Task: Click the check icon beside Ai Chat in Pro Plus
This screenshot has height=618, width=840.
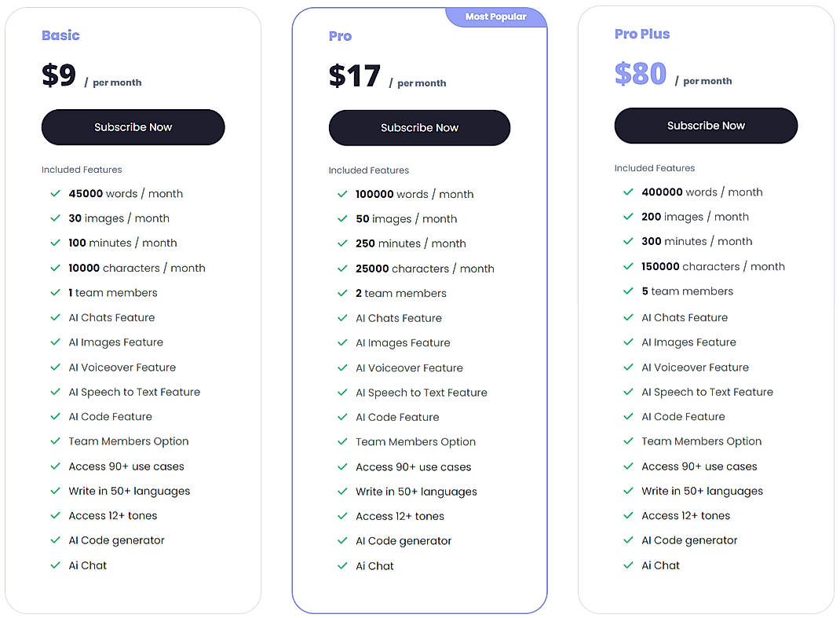Action: 628,565
